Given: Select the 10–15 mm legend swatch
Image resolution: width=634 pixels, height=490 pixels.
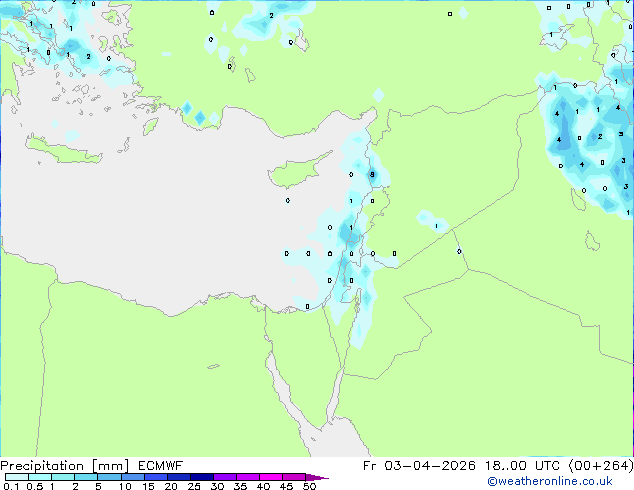Looking at the screenshot, I should pos(132,477).
